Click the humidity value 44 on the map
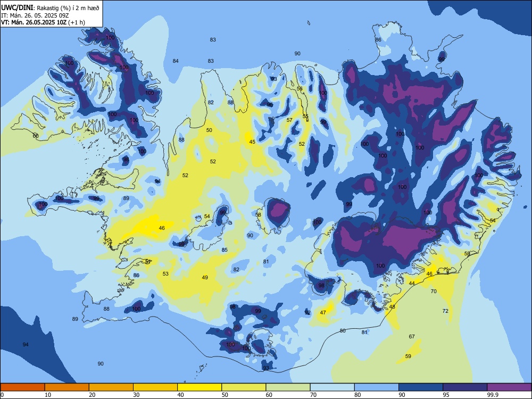This screenshot has height=399, width=532. click(412, 284)
